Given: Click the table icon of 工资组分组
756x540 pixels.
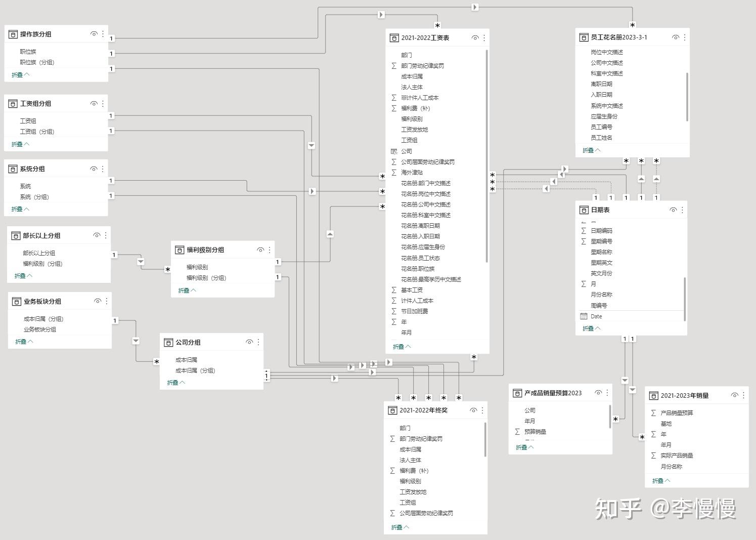Looking at the screenshot, I should 13,104.
